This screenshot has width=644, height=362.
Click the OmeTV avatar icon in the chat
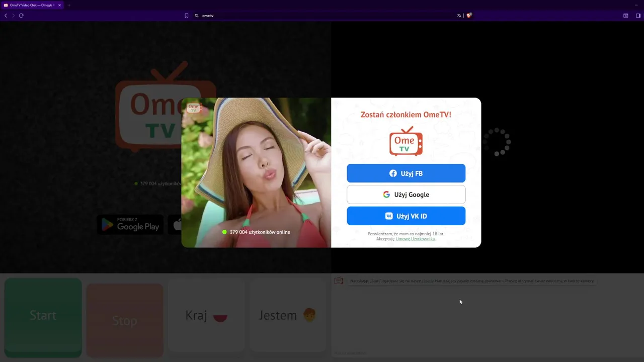pyautogui.click(x=339, y=281)
